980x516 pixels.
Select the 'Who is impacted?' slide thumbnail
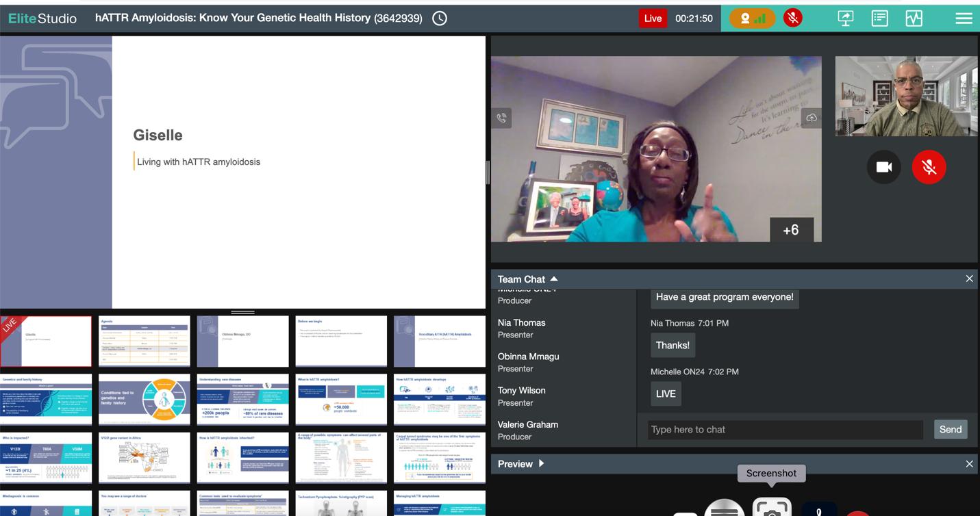pos(46,458)
